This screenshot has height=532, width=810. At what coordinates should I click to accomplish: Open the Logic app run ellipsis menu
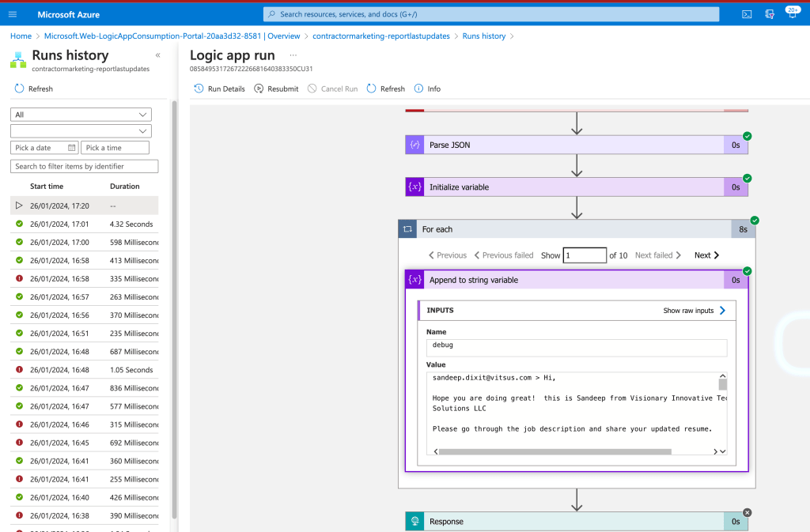coord(293,55)
